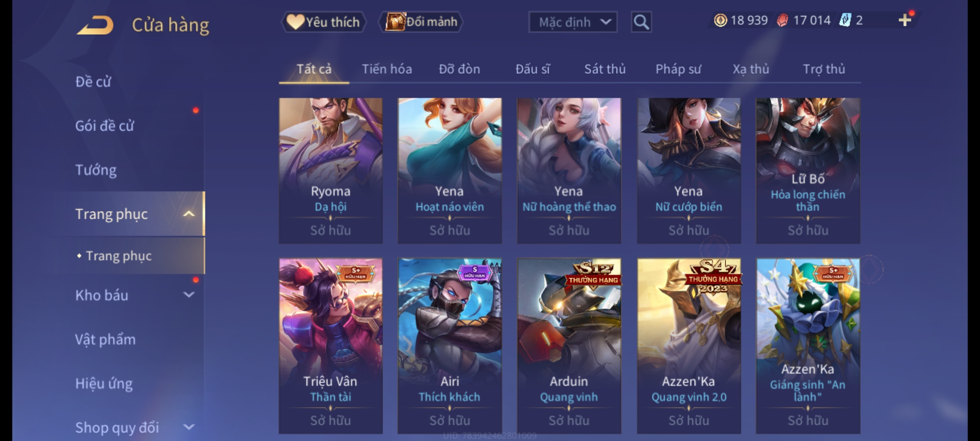This screenshot has height=441, width=980.
Task: Switch to the Sát thủ tab
Action: tap(605, 69)
